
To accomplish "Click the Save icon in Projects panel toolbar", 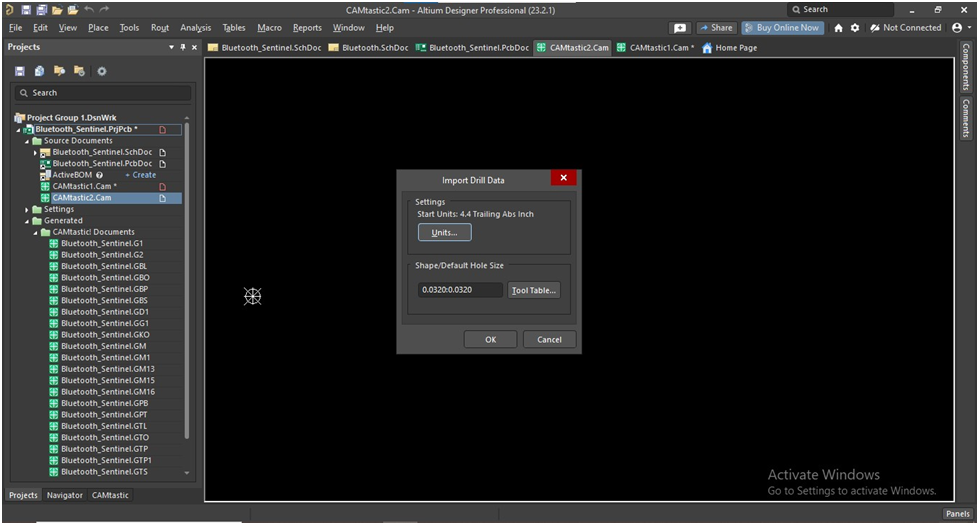I will click(x=20, y=71).
